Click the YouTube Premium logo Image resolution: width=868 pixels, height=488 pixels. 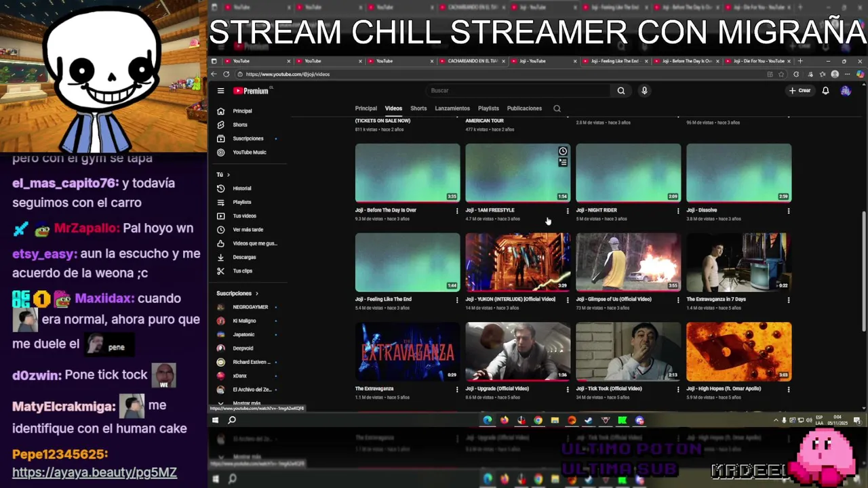[251, 91]
